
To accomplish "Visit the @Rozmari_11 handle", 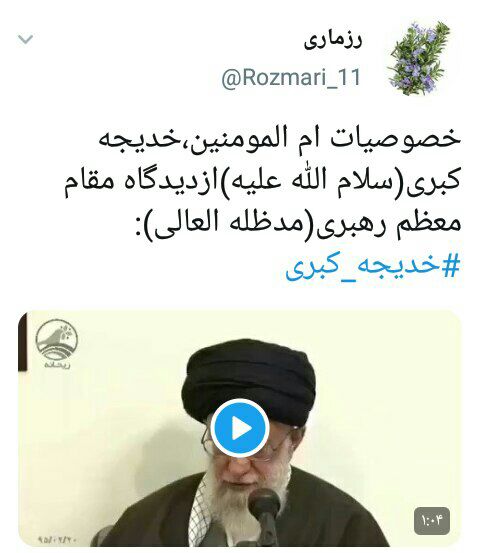I will coord(291,78).
